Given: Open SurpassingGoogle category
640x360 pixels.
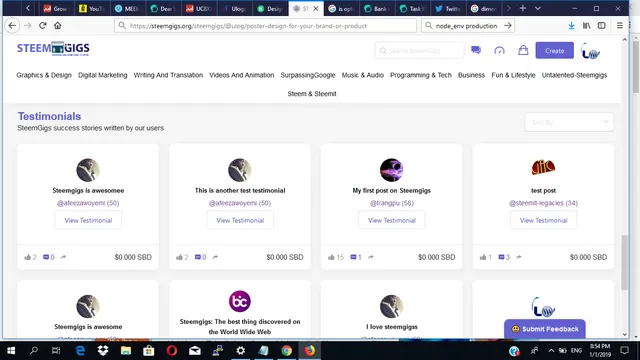Looking at the screenshot, I should point(308,75).
